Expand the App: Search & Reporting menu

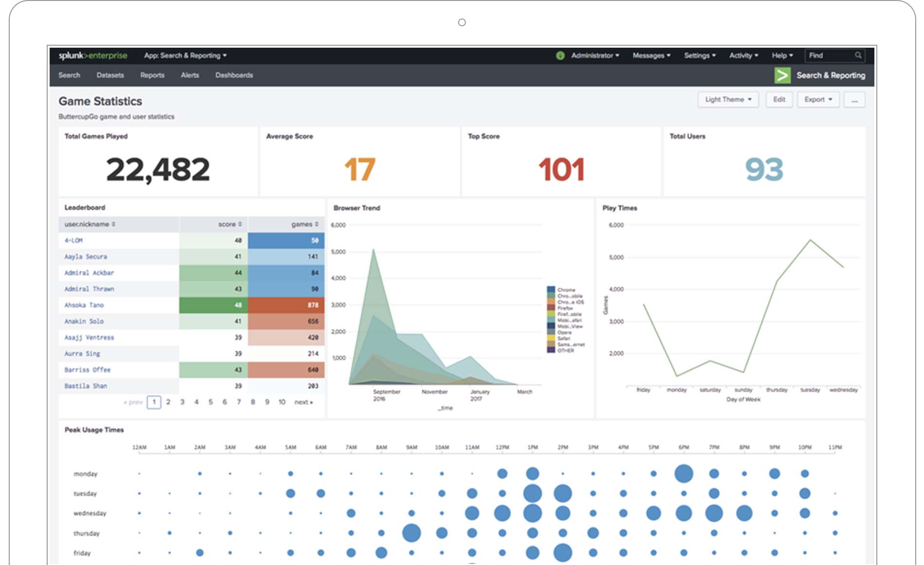tap(184, 55)
